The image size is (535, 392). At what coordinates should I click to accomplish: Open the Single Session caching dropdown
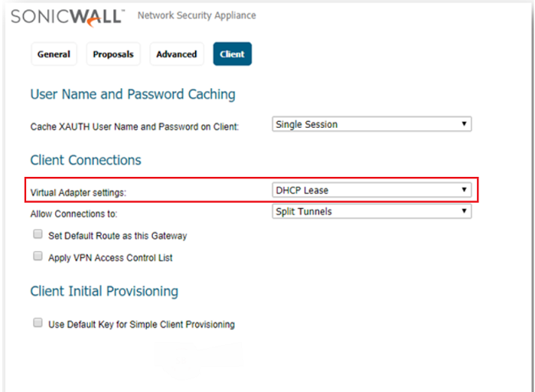pyautogui.click(x=372, y=124)
